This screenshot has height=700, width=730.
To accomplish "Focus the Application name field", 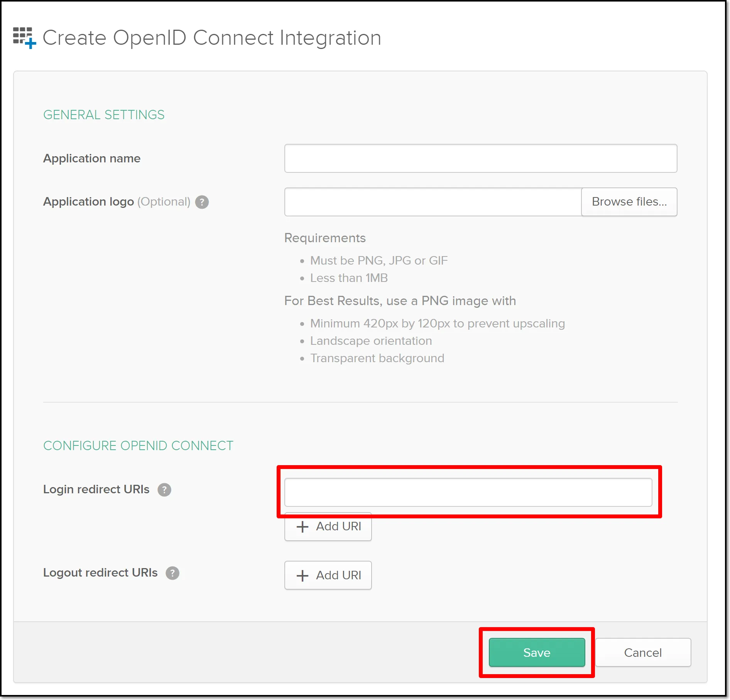I will point(481,159).
